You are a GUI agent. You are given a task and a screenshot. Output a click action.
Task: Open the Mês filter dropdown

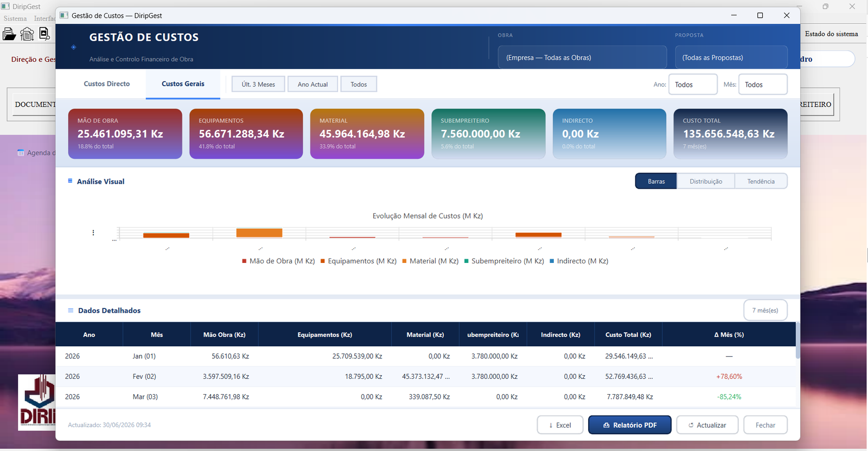click(x=763, y=85)
